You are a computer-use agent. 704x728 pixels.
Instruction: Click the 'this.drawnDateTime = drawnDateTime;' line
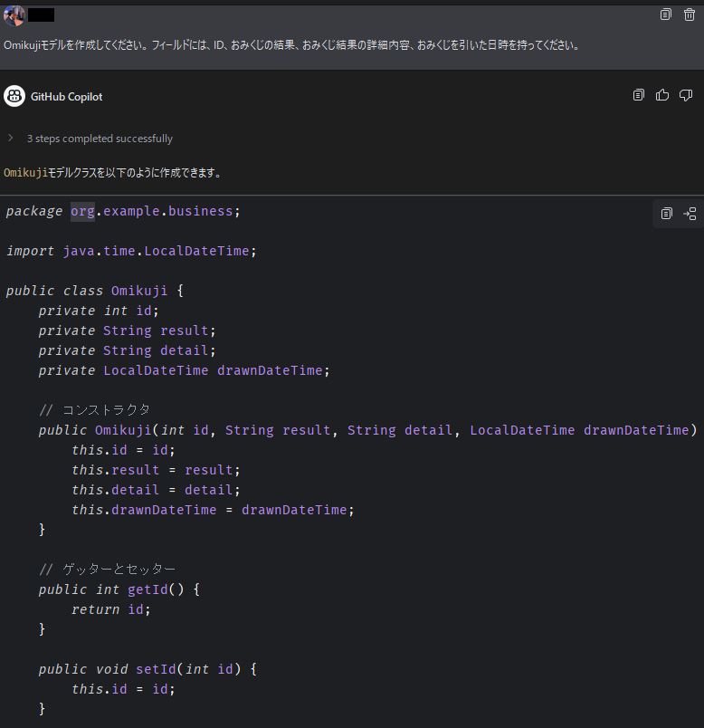pyautogui.click(x=213, y=510)
